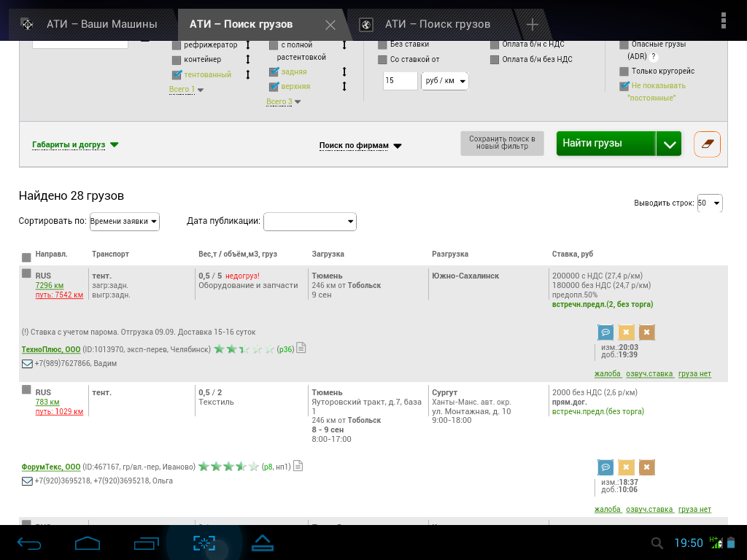
Task: Uncheck the тентованный body type
Action: [177, 74]
